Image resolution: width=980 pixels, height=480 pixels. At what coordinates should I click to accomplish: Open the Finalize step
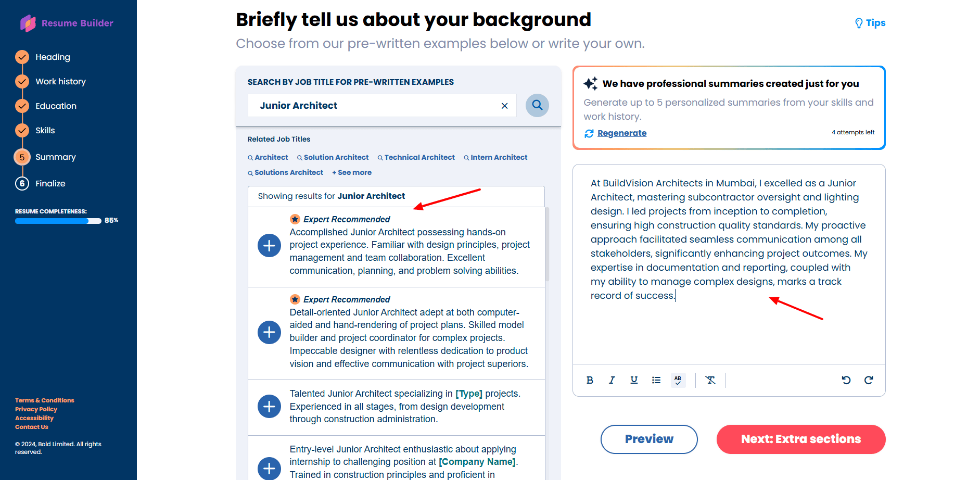(50, 183)
